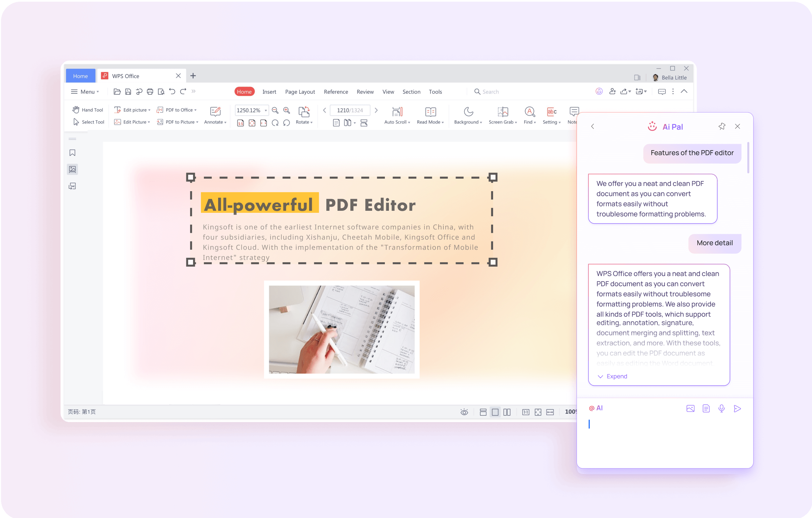Image resolution: width=812 pixels, height=518 pixels.
Task: Expand the Edit picture dropdown
Action: (132, 110)
